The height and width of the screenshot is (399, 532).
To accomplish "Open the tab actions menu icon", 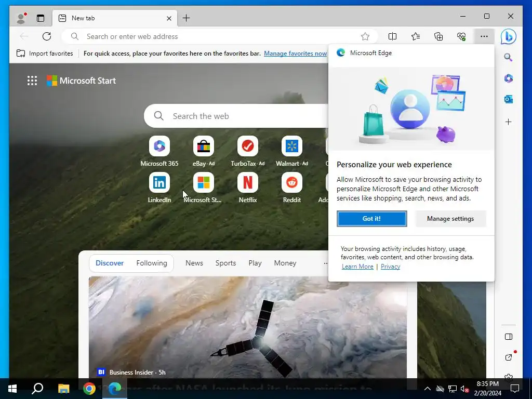I will 41,18.
